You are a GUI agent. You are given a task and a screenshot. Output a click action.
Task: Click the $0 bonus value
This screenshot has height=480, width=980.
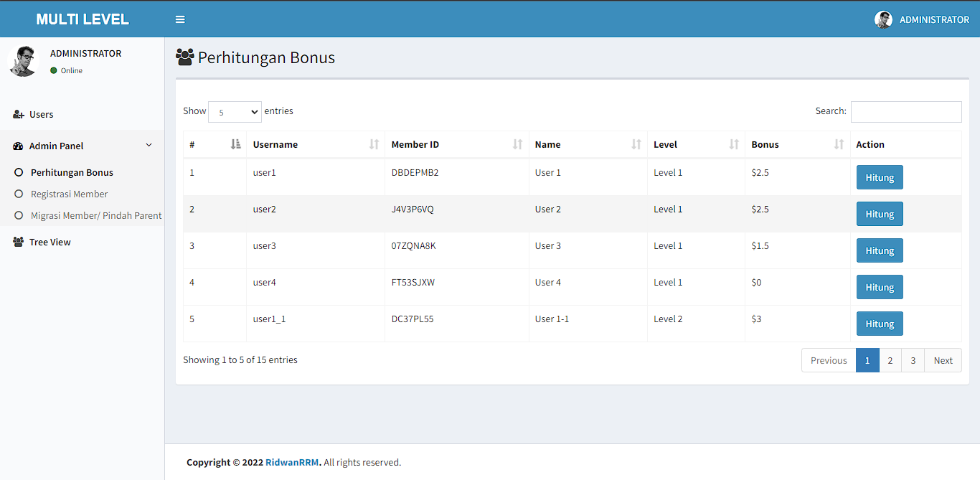756,282
